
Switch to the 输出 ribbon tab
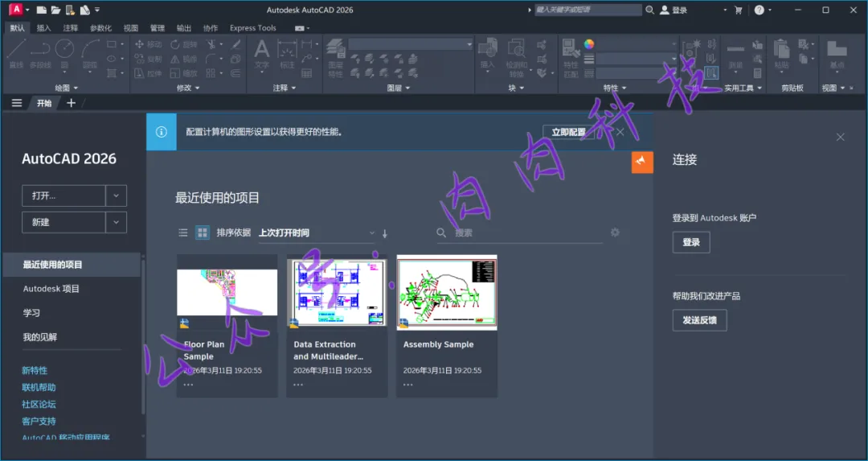[184, 27]
